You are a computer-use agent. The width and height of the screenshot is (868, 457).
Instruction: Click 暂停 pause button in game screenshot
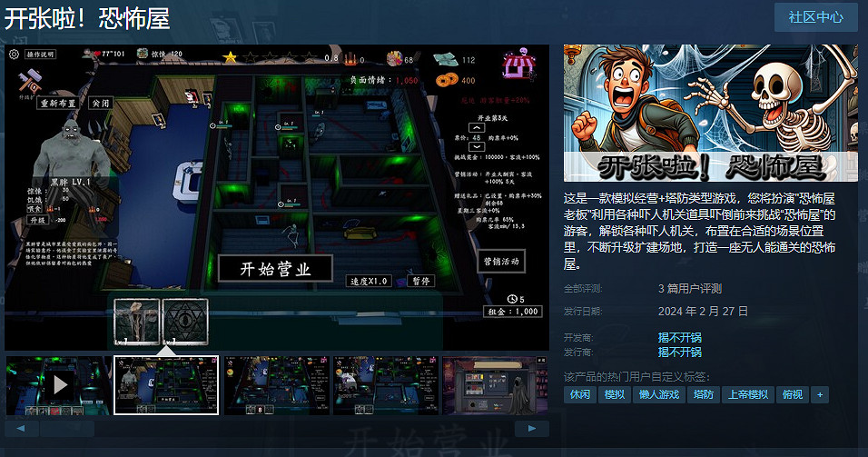tap(420, 281)
